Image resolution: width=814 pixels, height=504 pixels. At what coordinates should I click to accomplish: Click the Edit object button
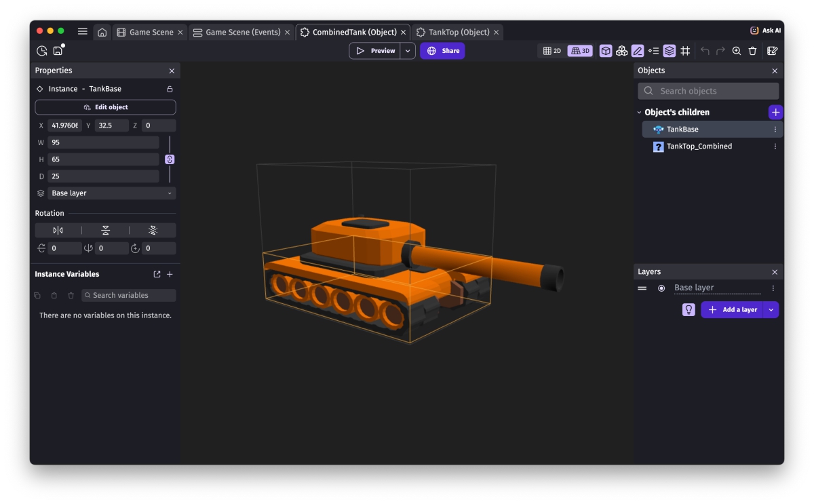105,107
